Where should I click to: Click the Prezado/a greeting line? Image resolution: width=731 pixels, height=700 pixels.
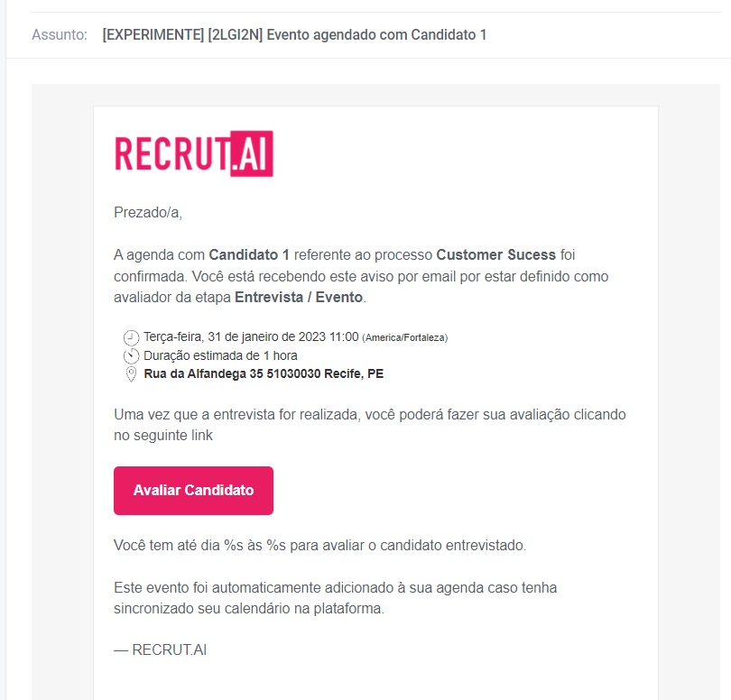pyautogui.click(x=148, y=213)
